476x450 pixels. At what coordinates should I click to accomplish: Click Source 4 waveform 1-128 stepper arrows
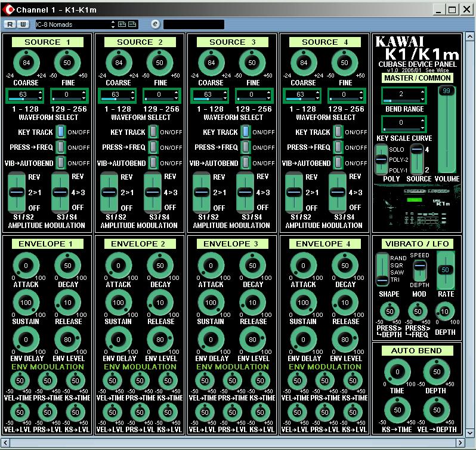pyautogui.click(x=317, y=95)
